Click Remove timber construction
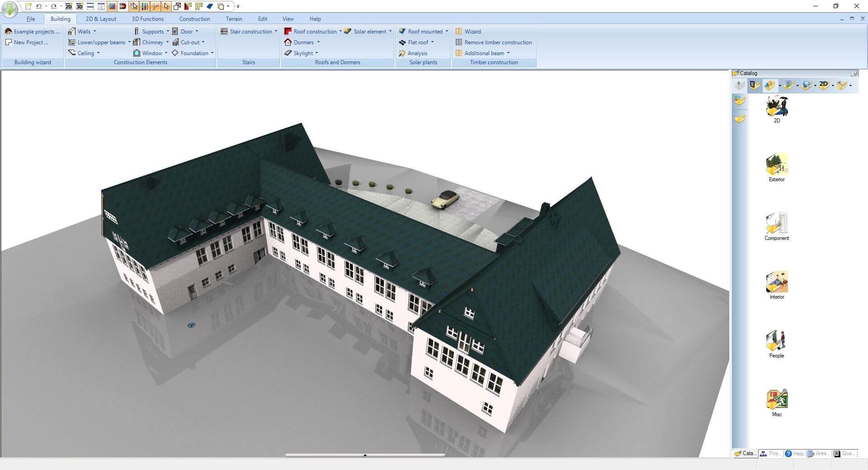Viewport: 868px width, 470px height. [498, 42]
